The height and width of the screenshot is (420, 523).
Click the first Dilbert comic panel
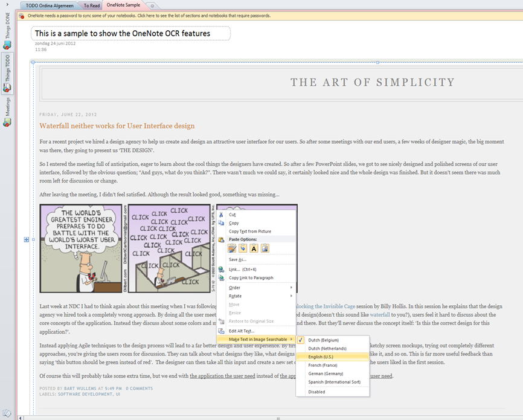(x=81, y=248)
